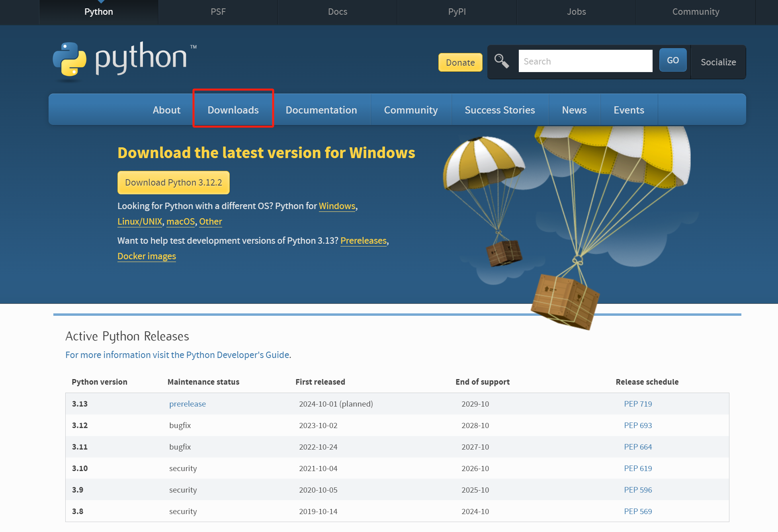The height and width of the screenshot is (532, 778).
Task: Open the About navigation menu
Action: pos(166,110)
